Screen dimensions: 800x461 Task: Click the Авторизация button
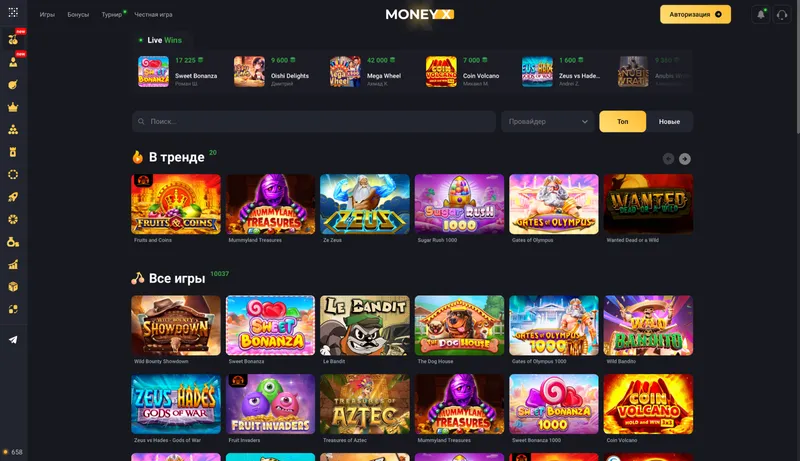click(x=695, y=14)
